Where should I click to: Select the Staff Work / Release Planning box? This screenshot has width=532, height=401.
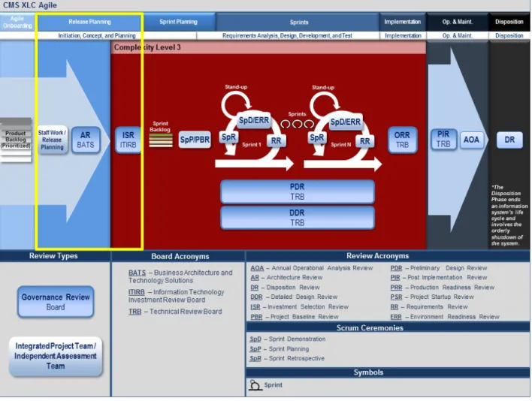coord(52,140)
